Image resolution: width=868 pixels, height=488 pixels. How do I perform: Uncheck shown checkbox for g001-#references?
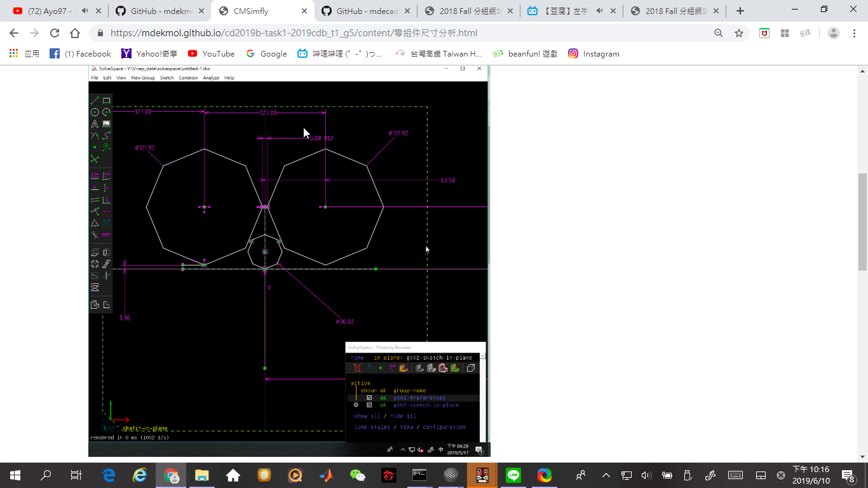click(369, 398)
